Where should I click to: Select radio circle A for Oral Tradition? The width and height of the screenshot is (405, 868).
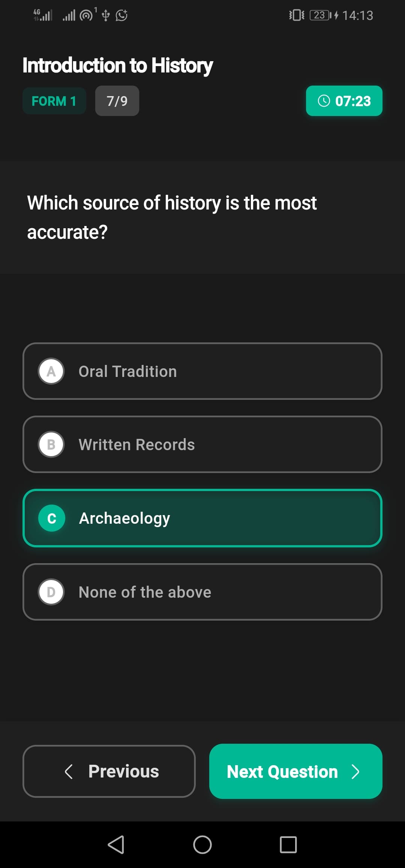[51, 371]
